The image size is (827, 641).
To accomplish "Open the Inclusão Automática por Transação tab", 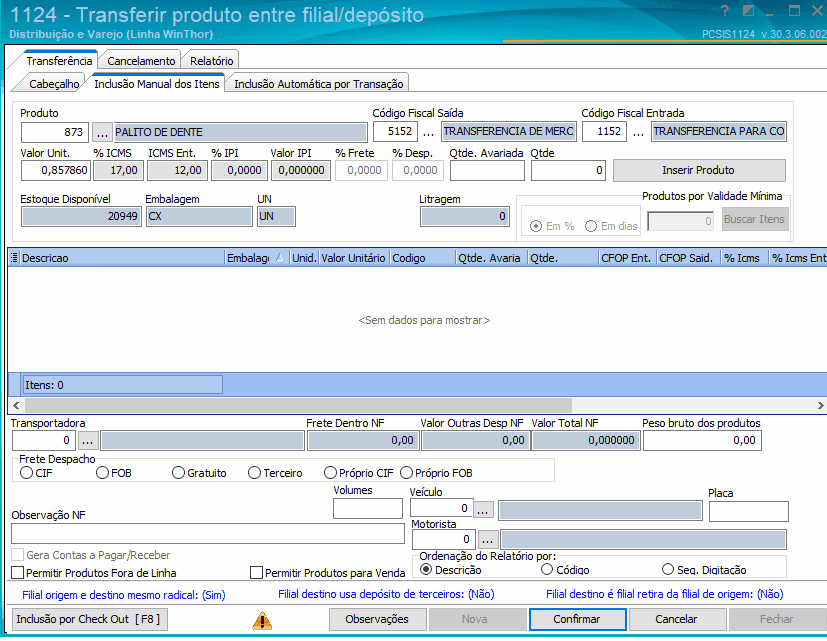I will click(x=319, y=84).
